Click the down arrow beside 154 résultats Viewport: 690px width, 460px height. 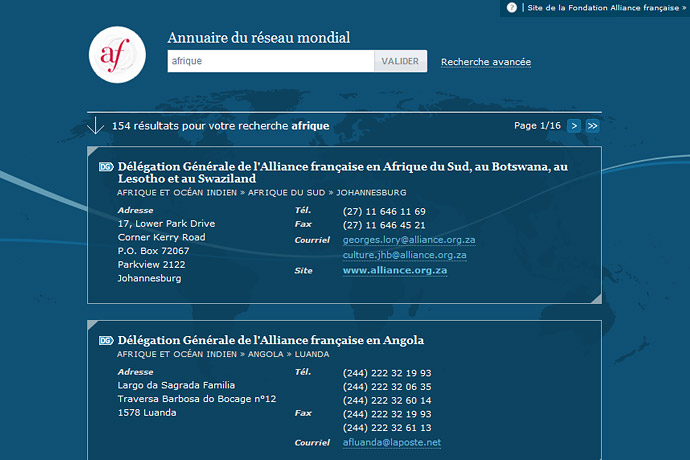tap(95, 125)
